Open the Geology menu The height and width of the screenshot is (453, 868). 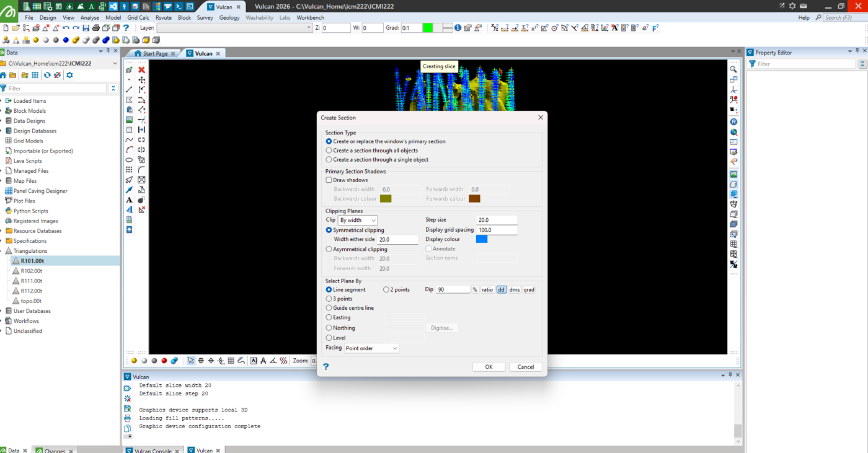point(229,18)
